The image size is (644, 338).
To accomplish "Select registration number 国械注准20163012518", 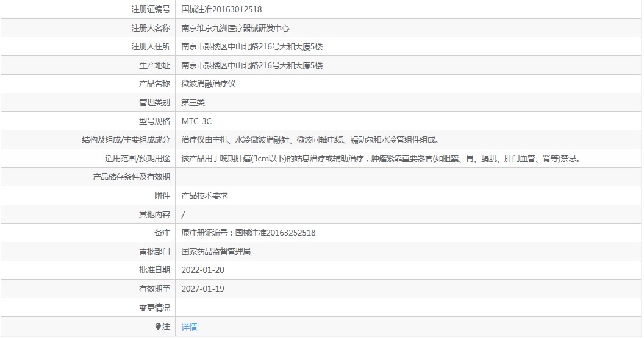I will pyautogui.click(x=221, y=9).
